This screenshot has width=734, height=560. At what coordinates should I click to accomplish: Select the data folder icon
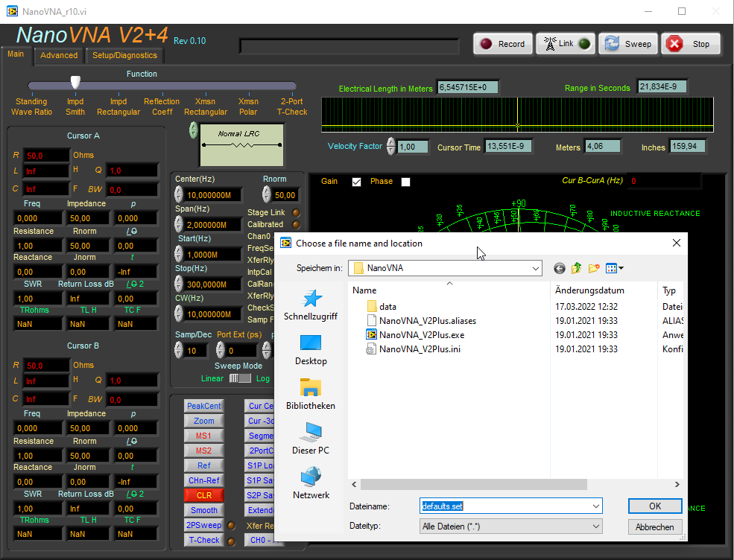coord(372,306)
